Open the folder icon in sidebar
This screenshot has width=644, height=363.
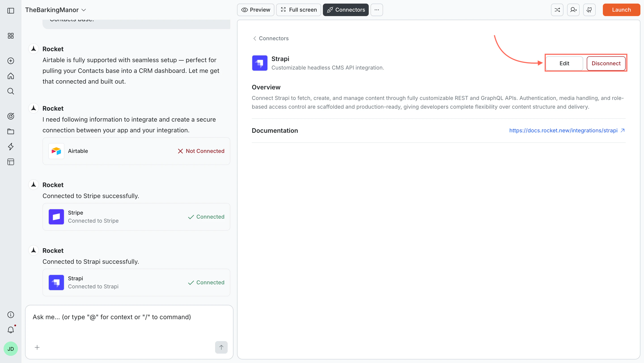click(11, 131)
